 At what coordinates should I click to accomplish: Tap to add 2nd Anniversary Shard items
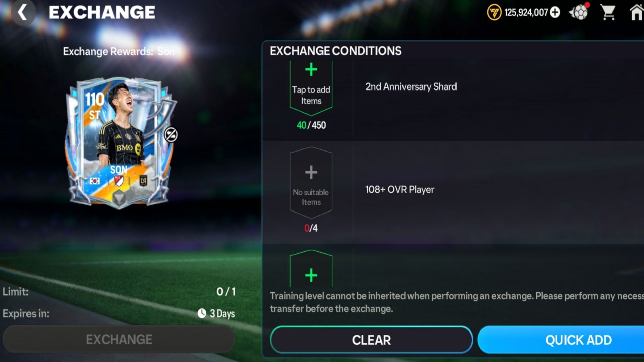[311, 88]
